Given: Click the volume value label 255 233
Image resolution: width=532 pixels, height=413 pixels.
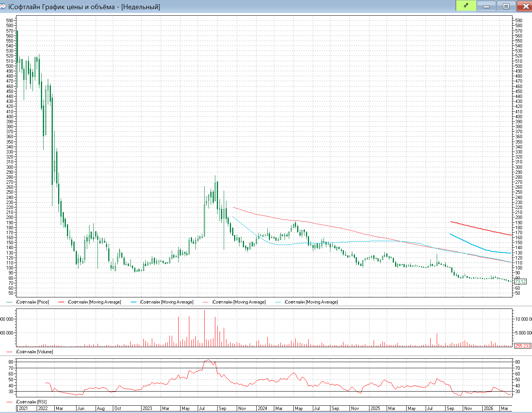Looking at the screenshot, I should (523, 346).
